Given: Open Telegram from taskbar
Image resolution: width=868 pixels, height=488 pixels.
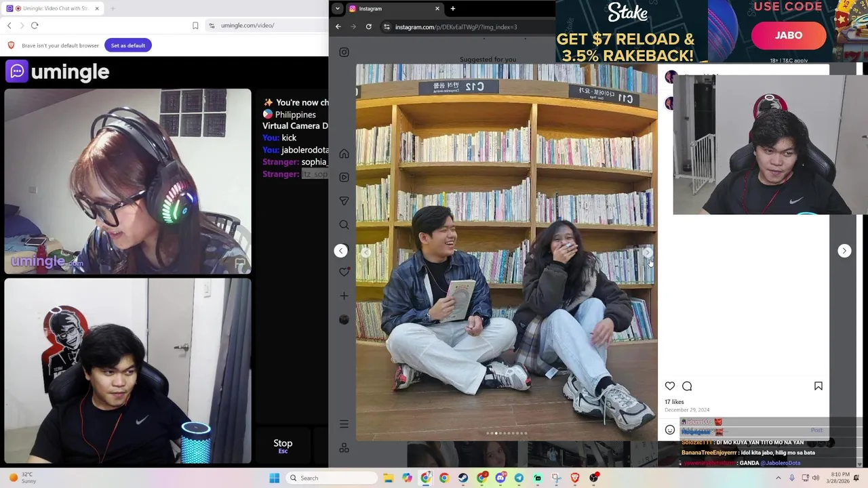Looking at the screenshot, I should tap(519, 478).
